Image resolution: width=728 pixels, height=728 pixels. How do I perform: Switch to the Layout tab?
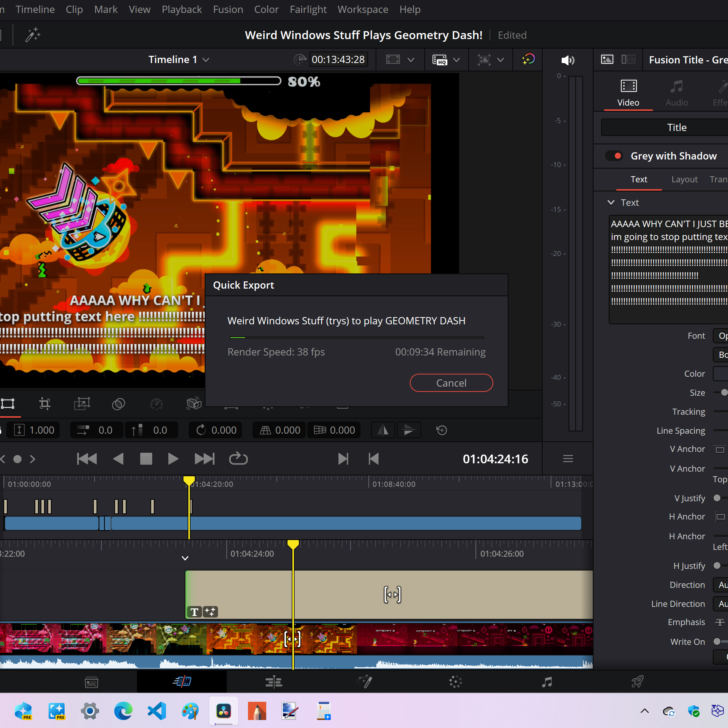pyautogui.click(x=684, y=179)
